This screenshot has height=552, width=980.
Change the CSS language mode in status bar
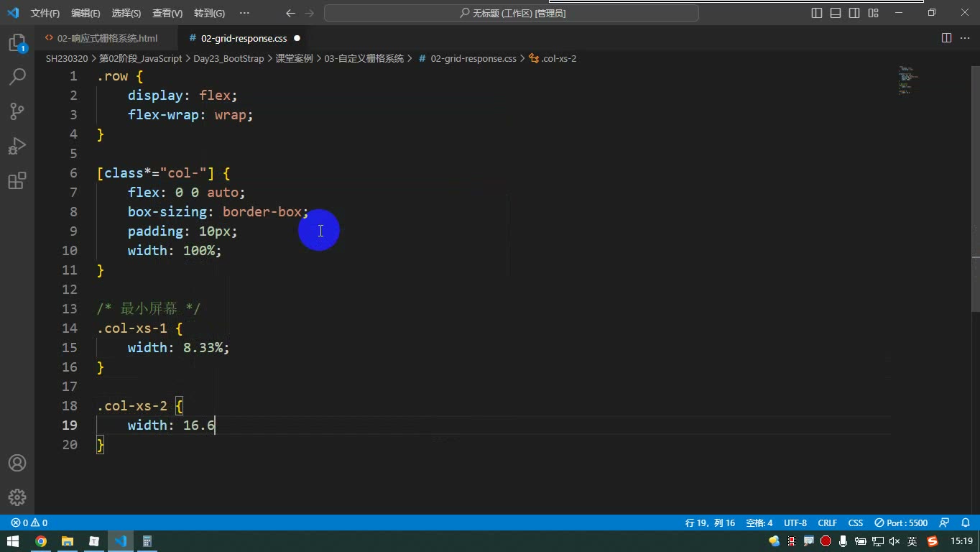tap(856, 523)
